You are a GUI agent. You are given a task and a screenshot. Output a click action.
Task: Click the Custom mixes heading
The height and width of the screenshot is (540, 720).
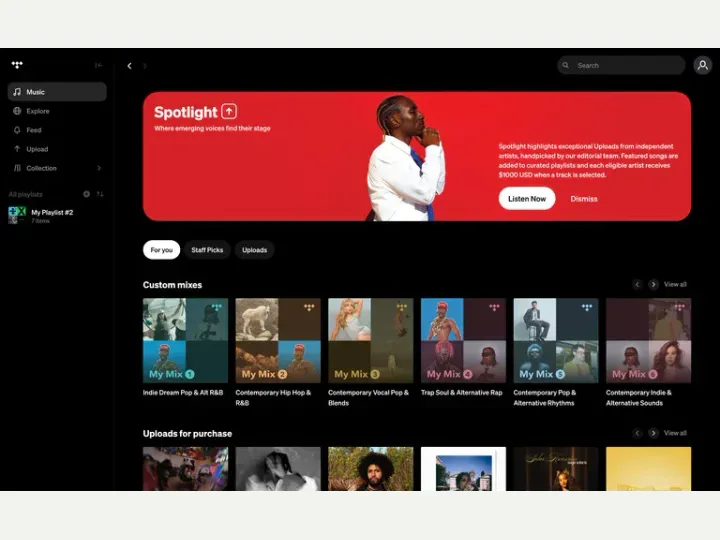coord(172,285)
